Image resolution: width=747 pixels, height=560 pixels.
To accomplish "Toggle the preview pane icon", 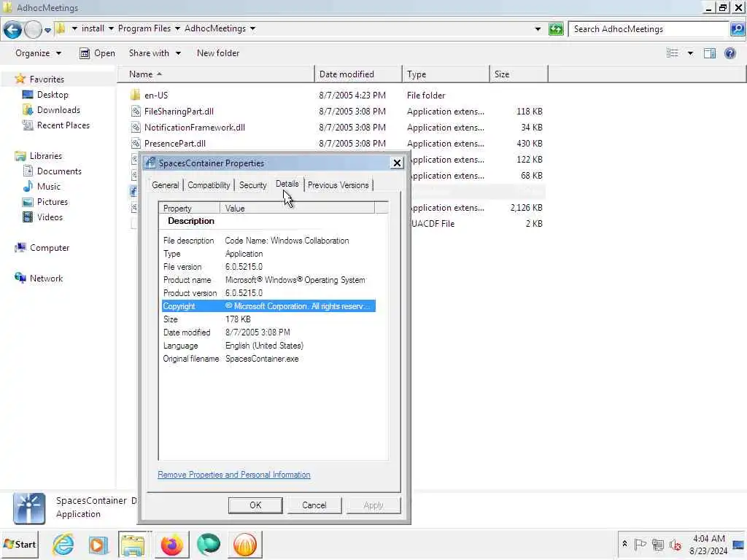I will click(710, 53).
